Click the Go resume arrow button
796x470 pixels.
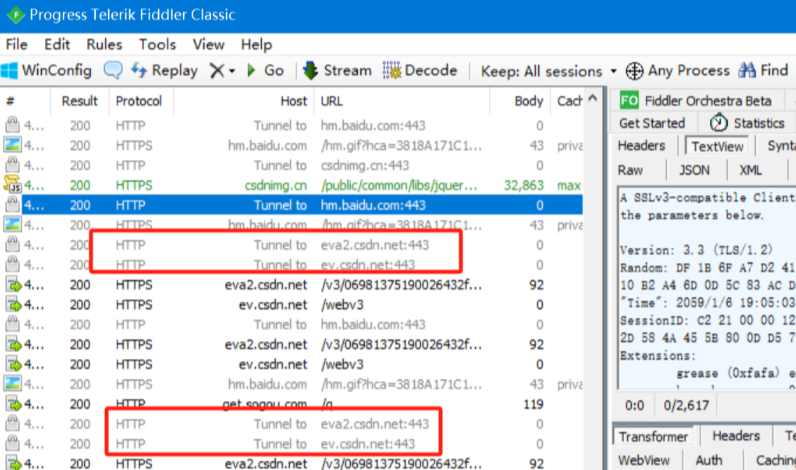[265, 71]
